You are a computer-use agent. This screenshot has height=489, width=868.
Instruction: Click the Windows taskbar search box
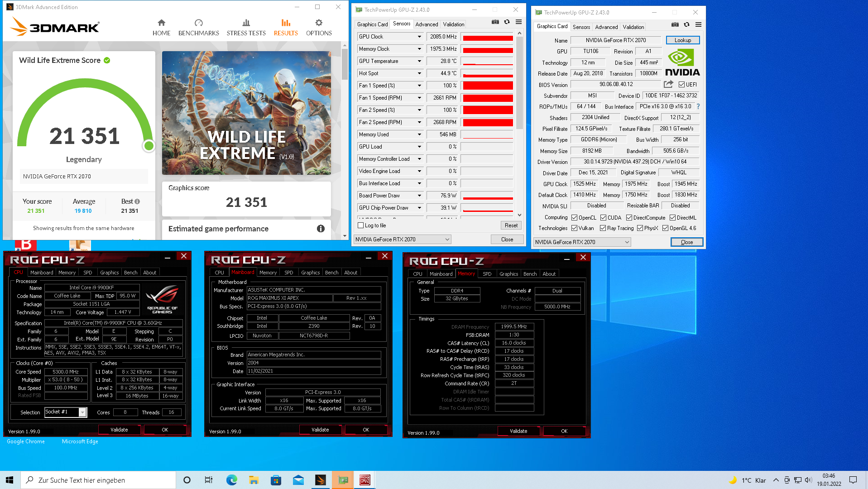(98, 480)
